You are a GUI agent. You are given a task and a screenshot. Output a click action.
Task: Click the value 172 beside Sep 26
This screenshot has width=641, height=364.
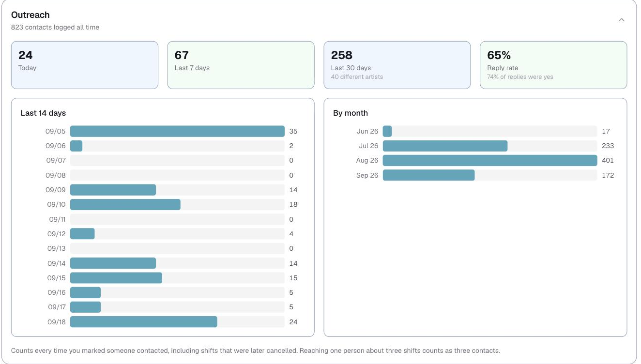[x=608, y=175]
